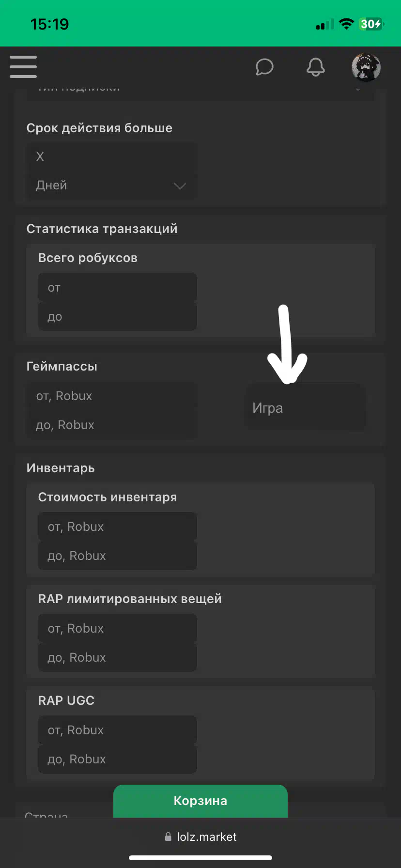Tap the lock icon beside lolz.market
The height and width of the screenshot is (868, 401).
tap(168, 837)
